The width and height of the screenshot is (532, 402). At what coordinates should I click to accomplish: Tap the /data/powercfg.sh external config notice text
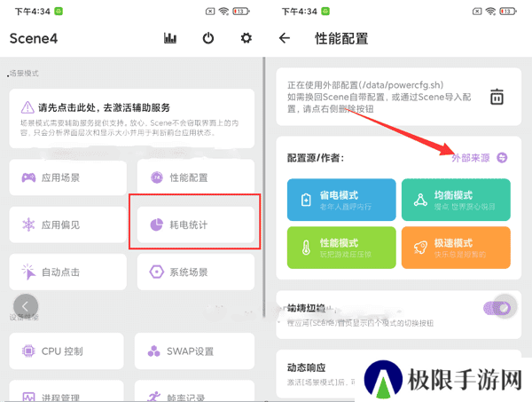(379, 97)
